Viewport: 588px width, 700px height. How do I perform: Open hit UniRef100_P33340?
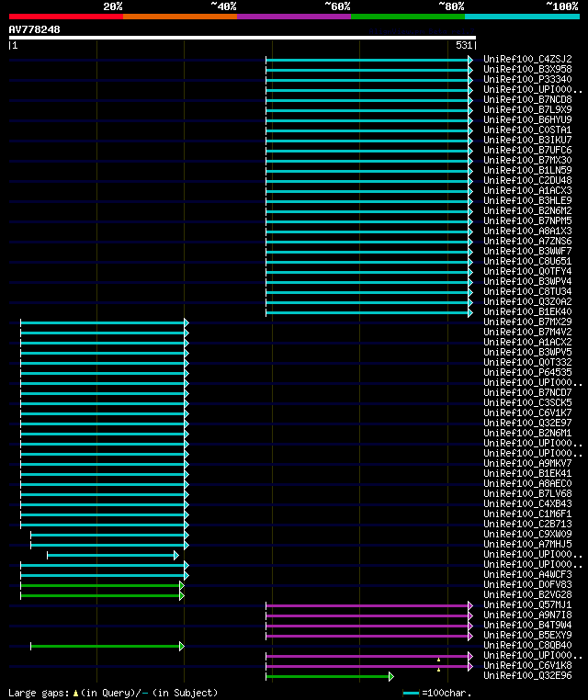pos(527,79)
